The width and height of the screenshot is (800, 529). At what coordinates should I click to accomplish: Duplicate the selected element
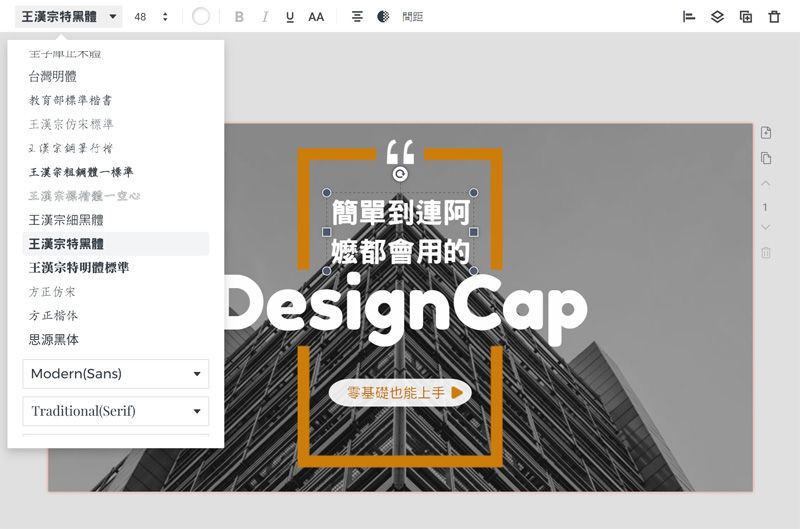[746, 17]
